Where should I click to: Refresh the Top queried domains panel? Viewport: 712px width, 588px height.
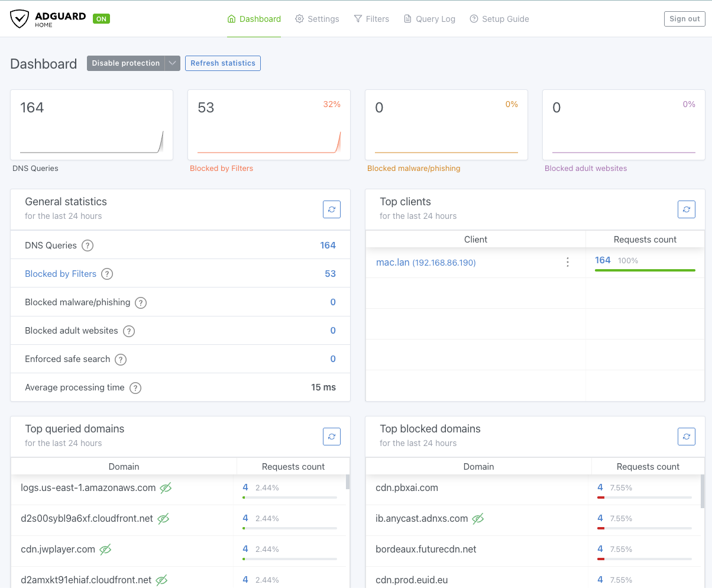(x=332, y=437)
